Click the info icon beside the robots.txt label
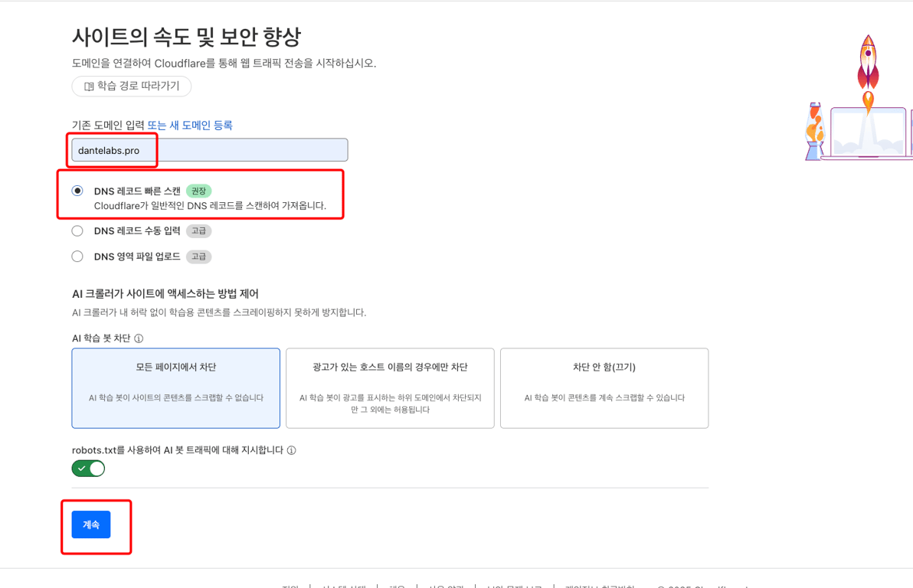This screenshot has height=588, width=913. coord(292,450)
